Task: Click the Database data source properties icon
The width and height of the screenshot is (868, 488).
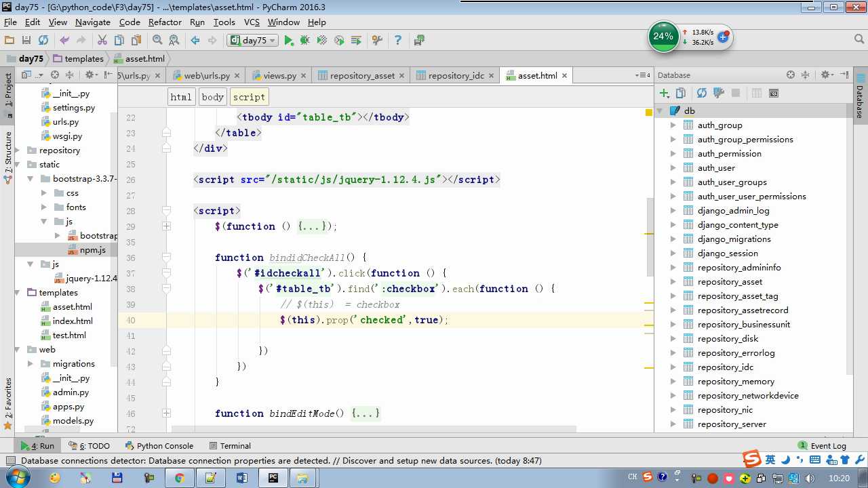Action: (x=719, y=93)
